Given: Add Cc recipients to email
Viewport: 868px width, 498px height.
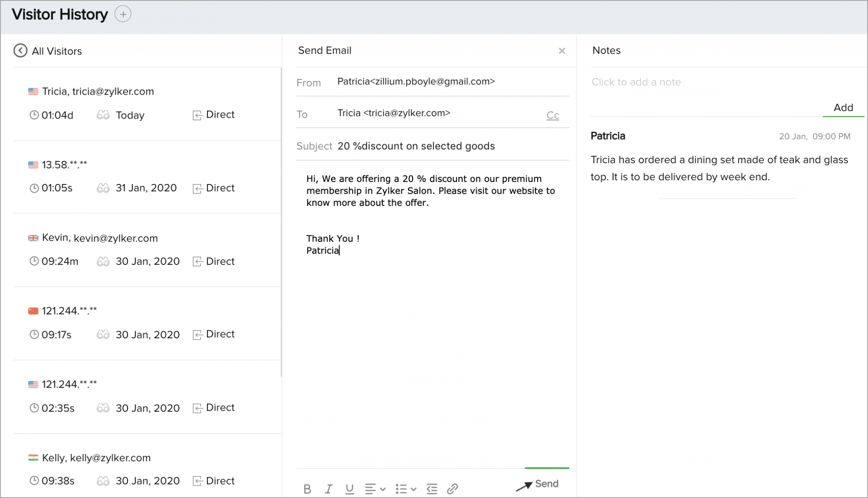Looking at the screenshot, I should point(552,115).
